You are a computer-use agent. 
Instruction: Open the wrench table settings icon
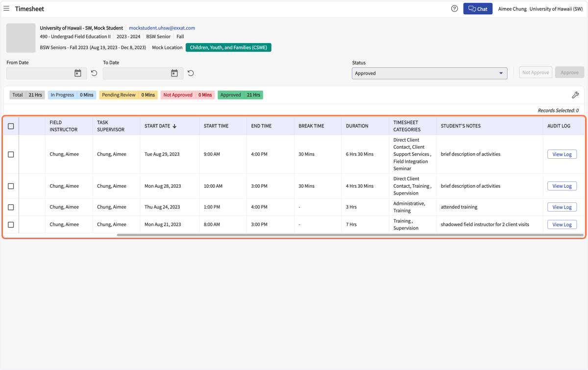click(x=575, y=95)
